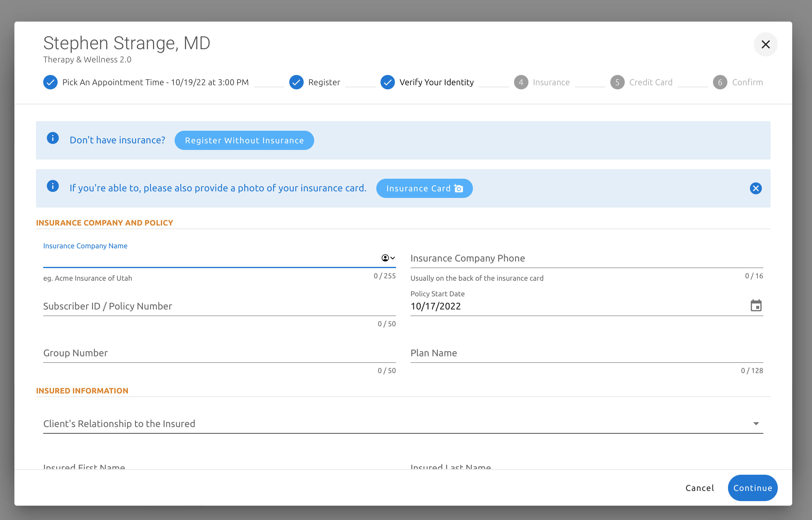This screenshot has width=812, height=520.
Task: Focus the Insurance Company Phone field
Action: click(586, 258)
